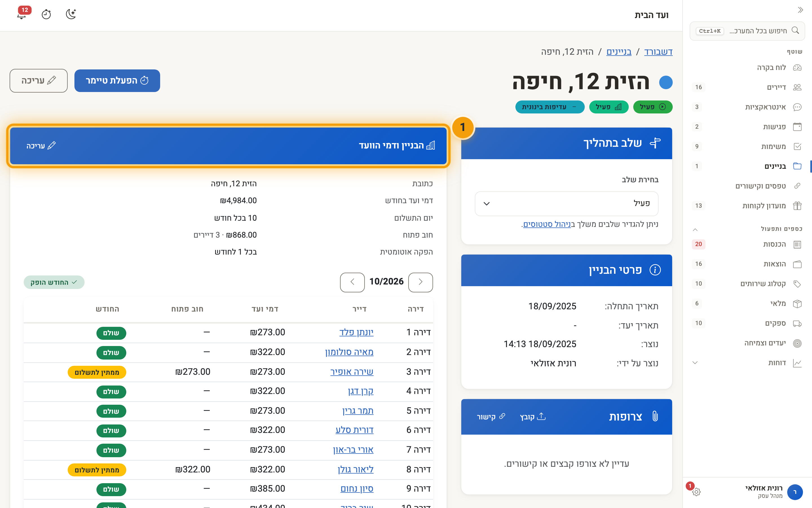
Task: Click the בניינים folder icon
Action: pyautogui.click(x=797, y=166)
